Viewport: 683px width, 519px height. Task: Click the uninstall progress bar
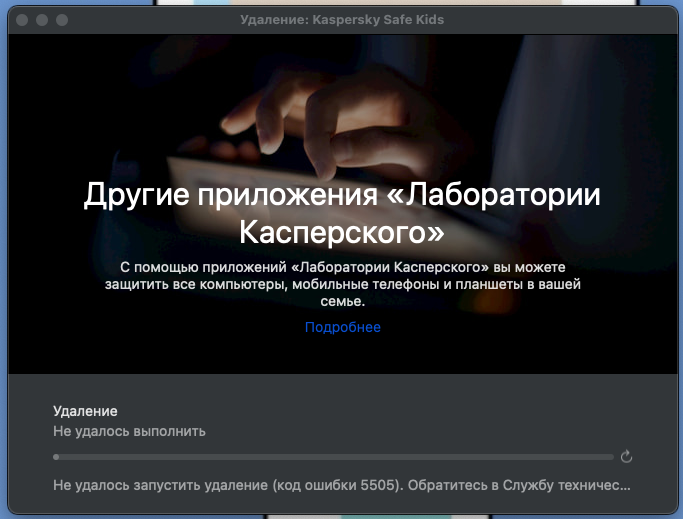[333, 457]
